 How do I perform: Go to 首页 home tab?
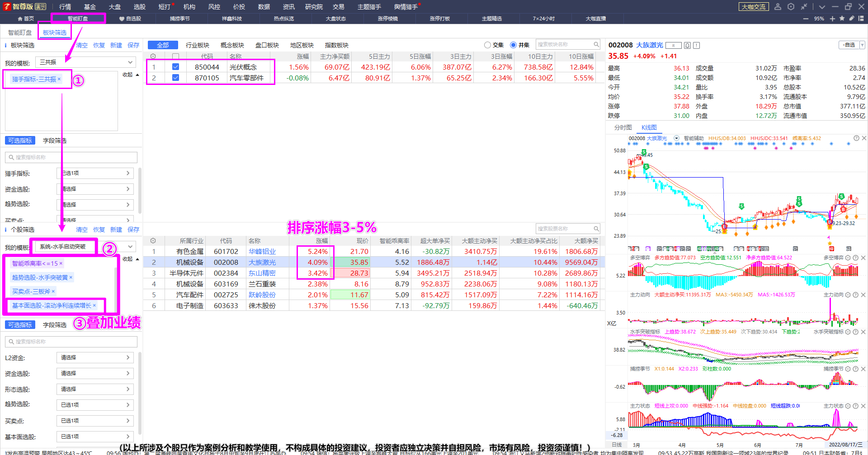(26, 19)
